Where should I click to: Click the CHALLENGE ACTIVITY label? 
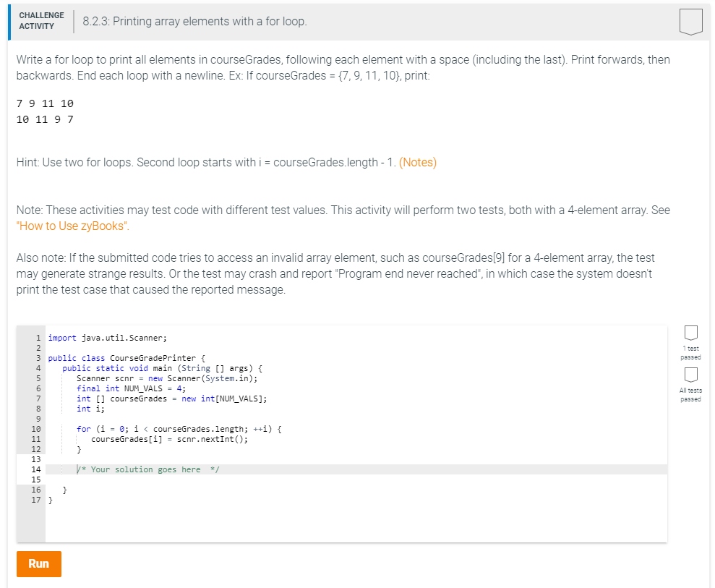click(x=41, y=20)
